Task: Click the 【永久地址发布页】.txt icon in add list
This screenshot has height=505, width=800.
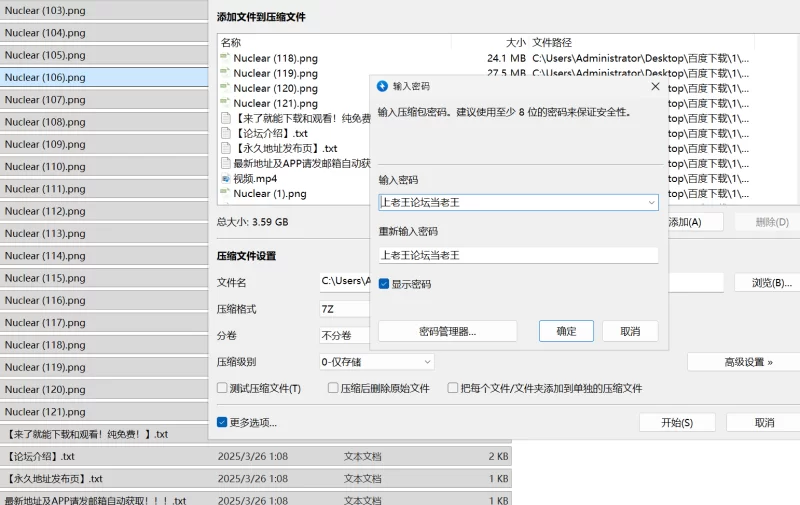Action: click(x=225, y=148)
